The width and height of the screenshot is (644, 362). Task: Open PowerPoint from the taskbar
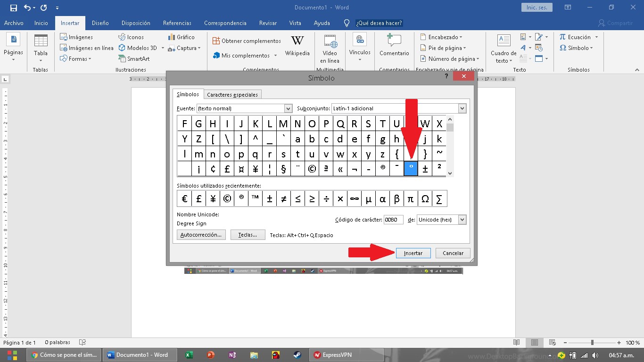(211, 354)
